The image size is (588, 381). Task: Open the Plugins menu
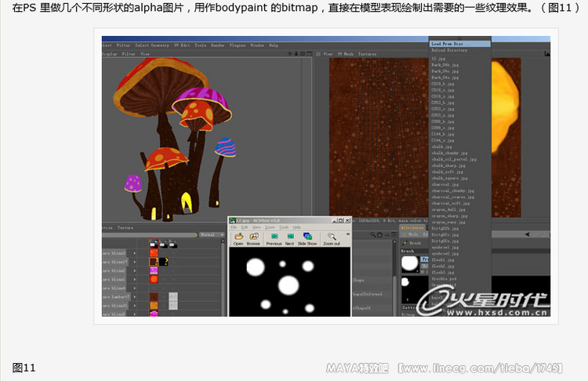coord(238,45)
